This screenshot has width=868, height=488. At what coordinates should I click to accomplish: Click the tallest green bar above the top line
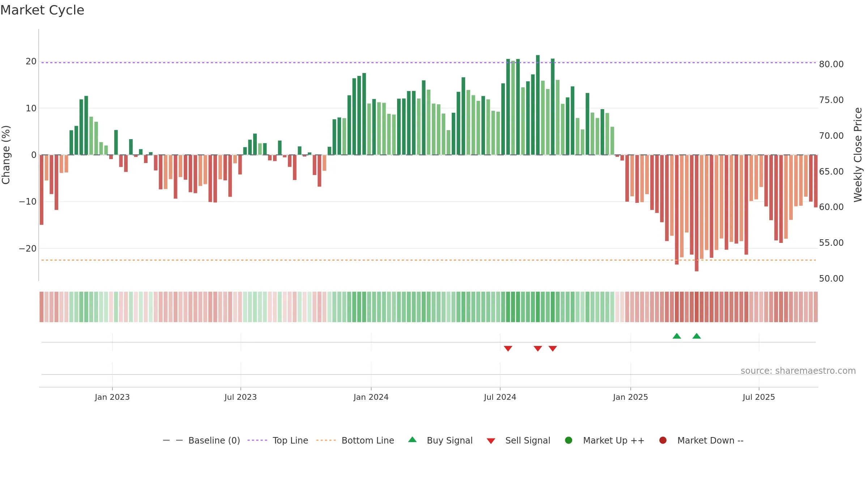(x=538, y=105)
